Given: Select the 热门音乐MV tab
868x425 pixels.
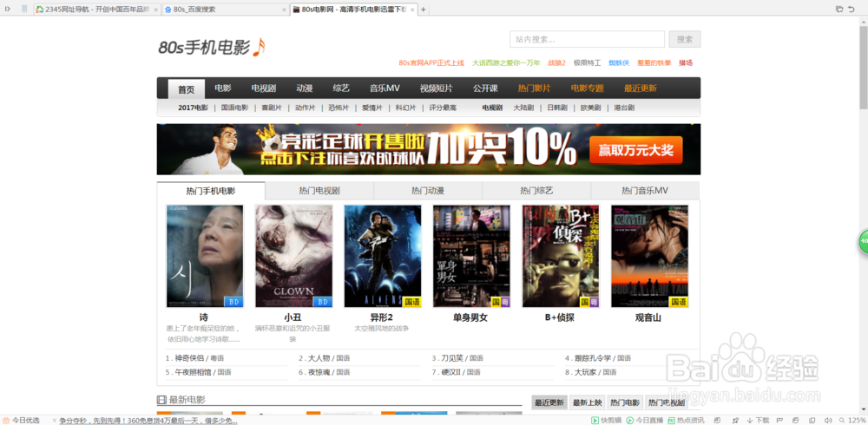Looking at the screenshot, I should coord(645,191).
